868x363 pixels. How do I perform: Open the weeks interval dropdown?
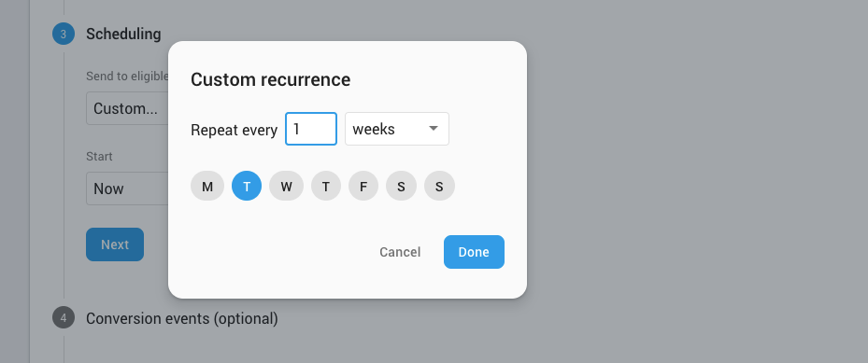(x=397, y=129)
